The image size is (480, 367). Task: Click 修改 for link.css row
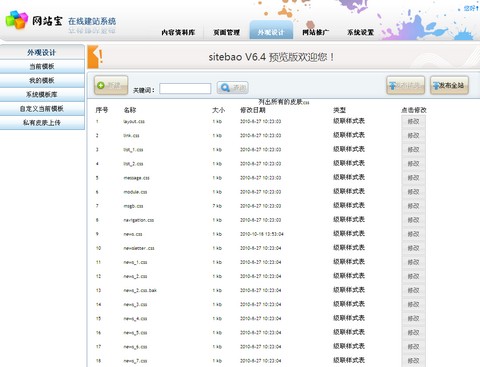[413, 136]
